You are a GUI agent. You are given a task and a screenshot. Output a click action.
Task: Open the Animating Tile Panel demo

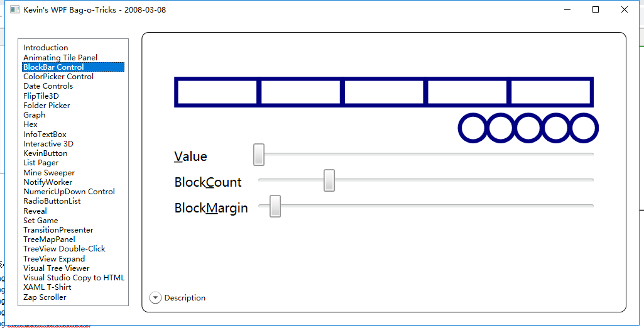pyautogui.click(x=60, y=57)
